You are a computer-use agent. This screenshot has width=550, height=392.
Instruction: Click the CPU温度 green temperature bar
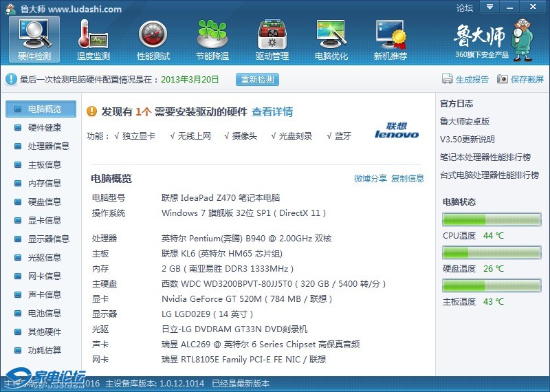point(492,219)
